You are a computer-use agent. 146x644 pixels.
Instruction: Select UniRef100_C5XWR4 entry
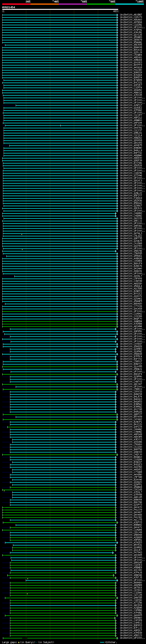[x=131, y=55]
